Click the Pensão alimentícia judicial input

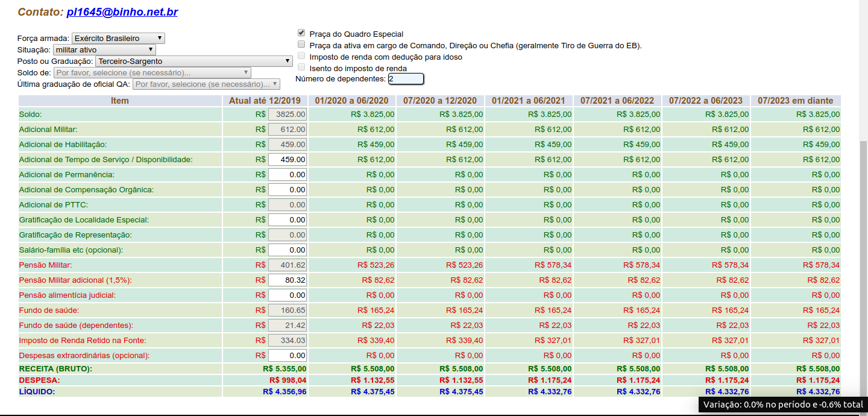[288, 295]
